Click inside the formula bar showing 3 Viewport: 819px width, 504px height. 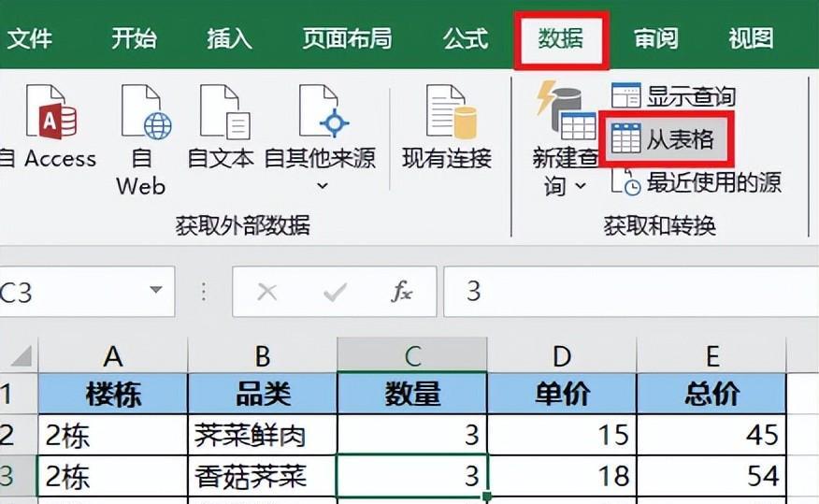click(631, 292)
